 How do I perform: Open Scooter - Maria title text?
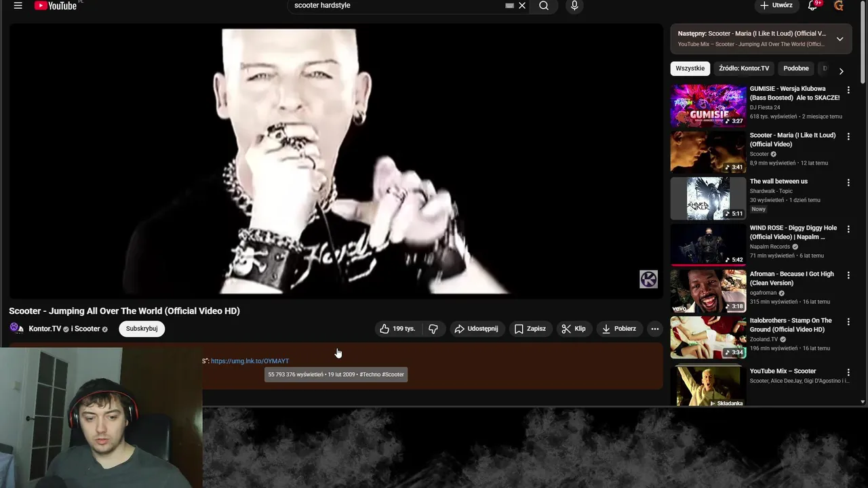(792, 140)
